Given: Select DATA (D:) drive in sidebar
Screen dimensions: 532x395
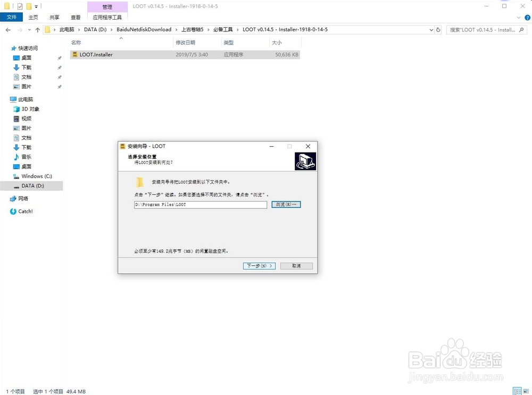Looking at the screenshot, I should tap(31, 186).
